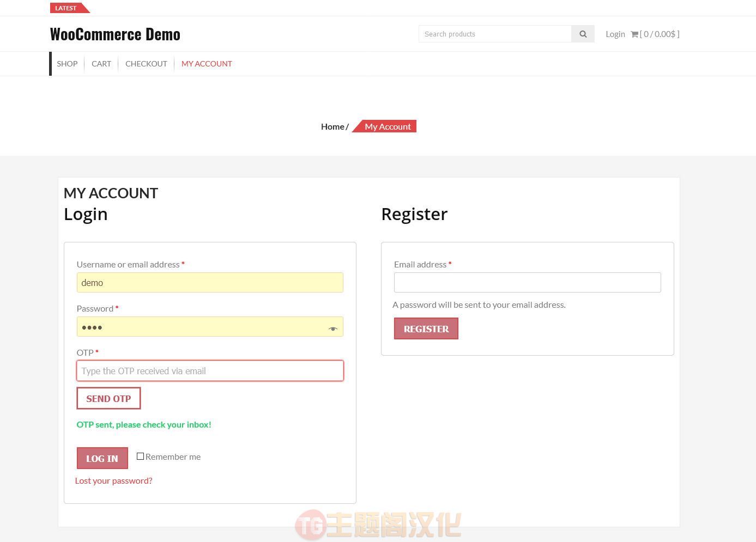Click the LOG IN button
756x542 pixels.
102,458
